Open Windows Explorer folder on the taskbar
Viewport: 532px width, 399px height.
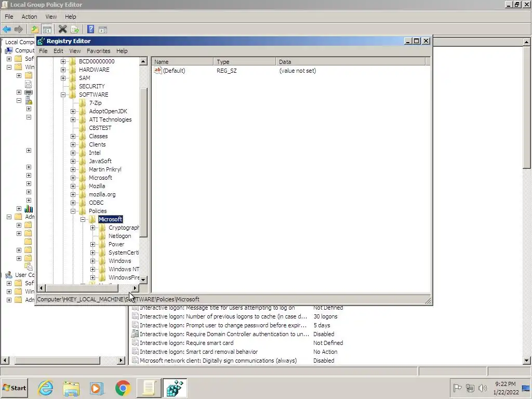(71, 388)
